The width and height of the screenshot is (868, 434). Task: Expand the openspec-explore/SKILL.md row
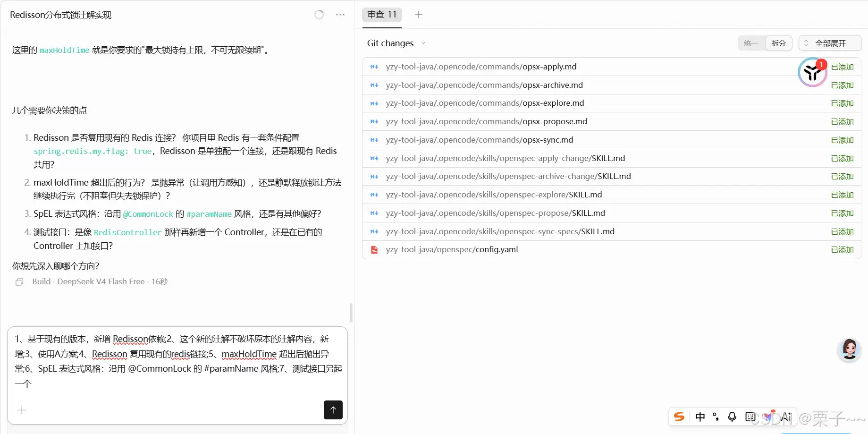(612, 195)
